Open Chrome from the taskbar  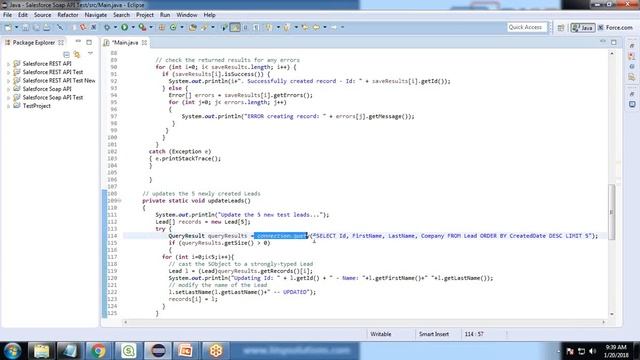tap(98, 351)
